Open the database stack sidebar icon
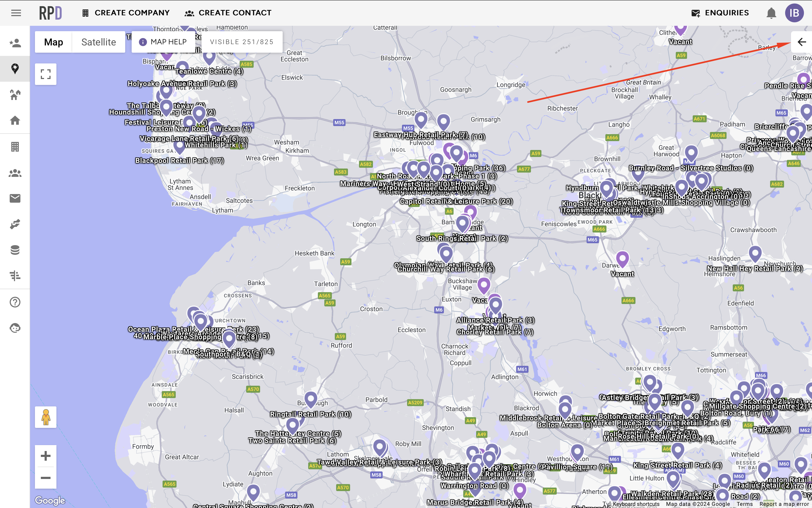Screen dimensions: 812x508 pos(15,250)
